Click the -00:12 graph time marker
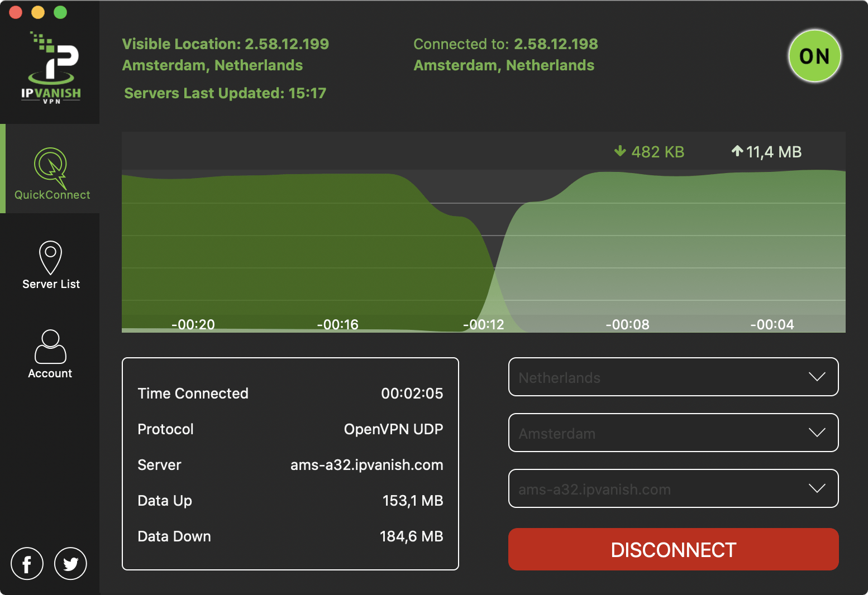The height and width of the screenshot is (595, 868). [x=483, y=324]
